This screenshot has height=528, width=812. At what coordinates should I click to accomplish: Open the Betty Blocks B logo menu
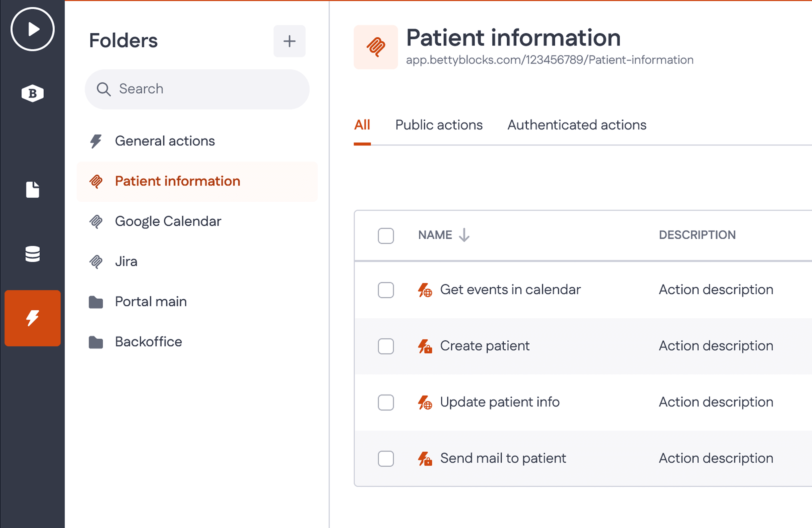[x=32, y=93]
